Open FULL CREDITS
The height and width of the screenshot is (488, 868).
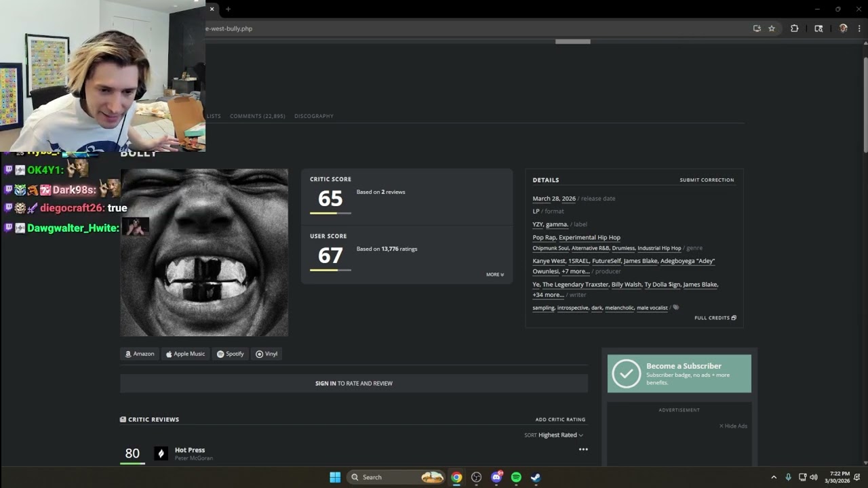point(715,318)
